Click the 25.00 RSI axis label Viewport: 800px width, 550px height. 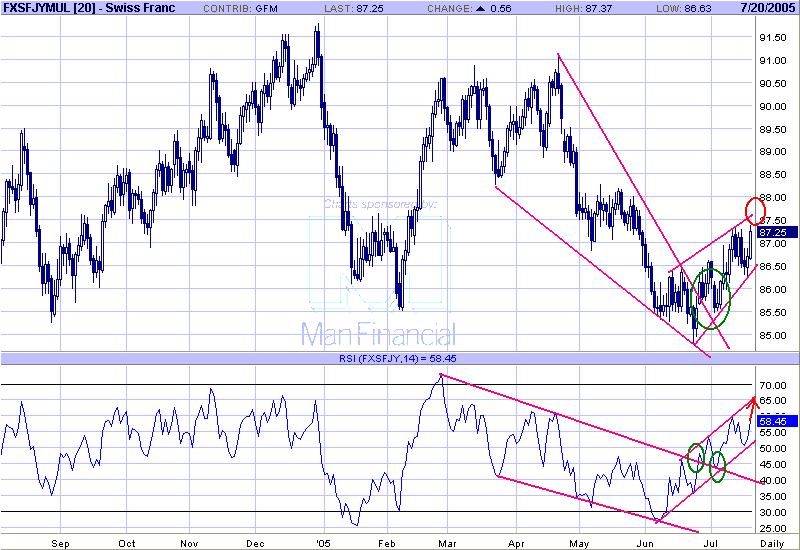click(772, 528)
